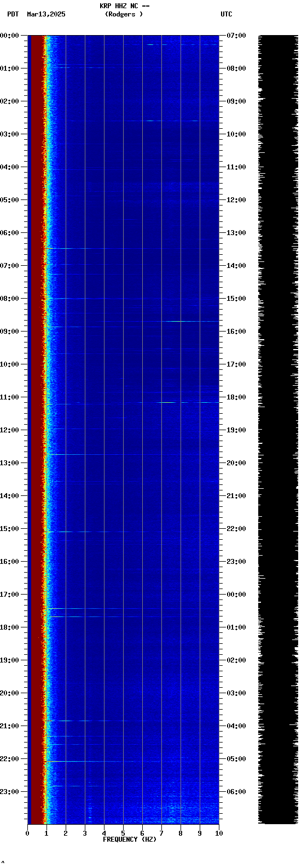Select the 06:00 PDT time tick label
Viewport: 302px width, 868px height.
[x=9, y=233]
